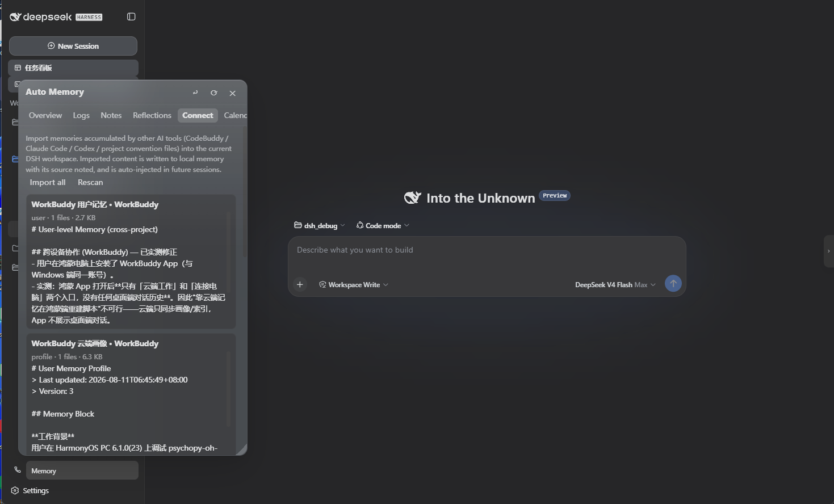
Task: Open the 任务看板 task board
Action: 73,68
